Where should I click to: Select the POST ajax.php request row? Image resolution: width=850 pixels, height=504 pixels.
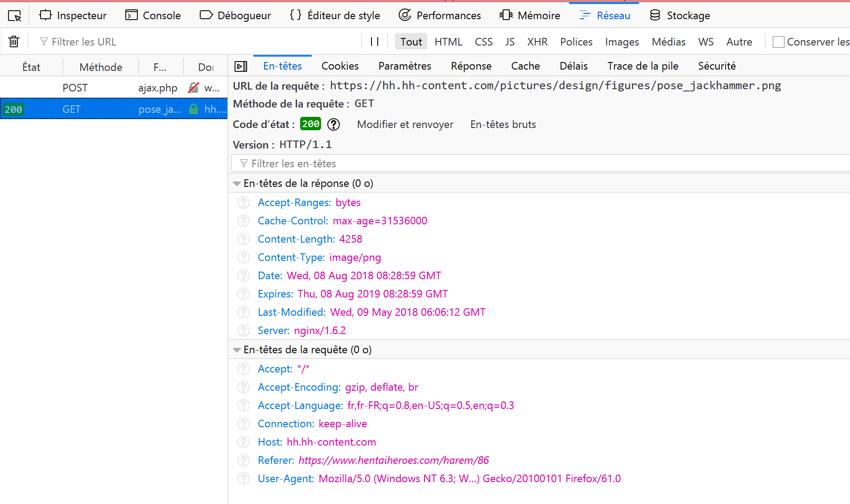click(x=114, y=88)
